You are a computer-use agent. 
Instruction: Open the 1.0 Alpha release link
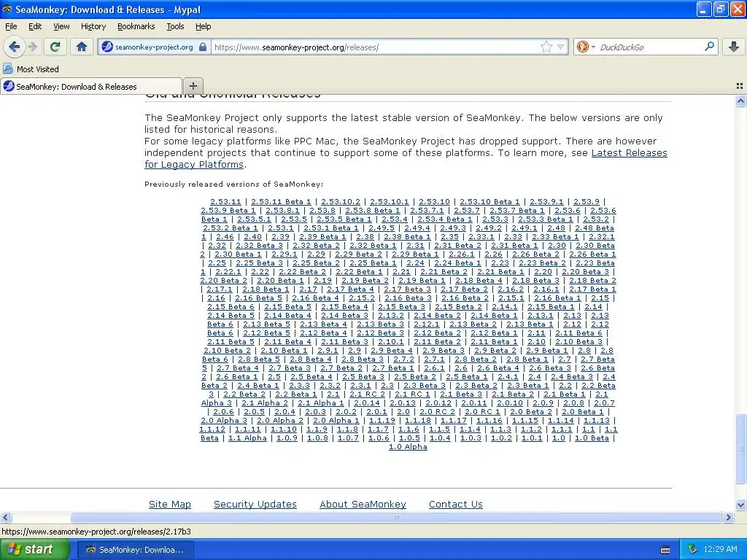408,446
